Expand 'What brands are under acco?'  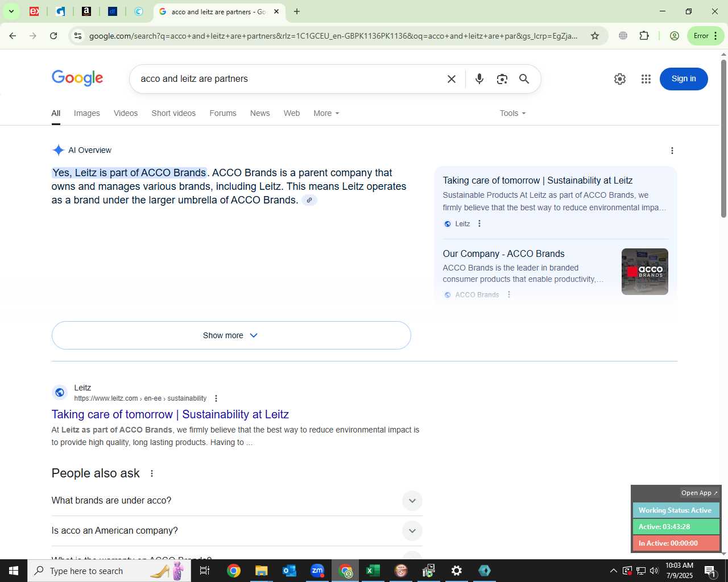click(x=237, y=501)
